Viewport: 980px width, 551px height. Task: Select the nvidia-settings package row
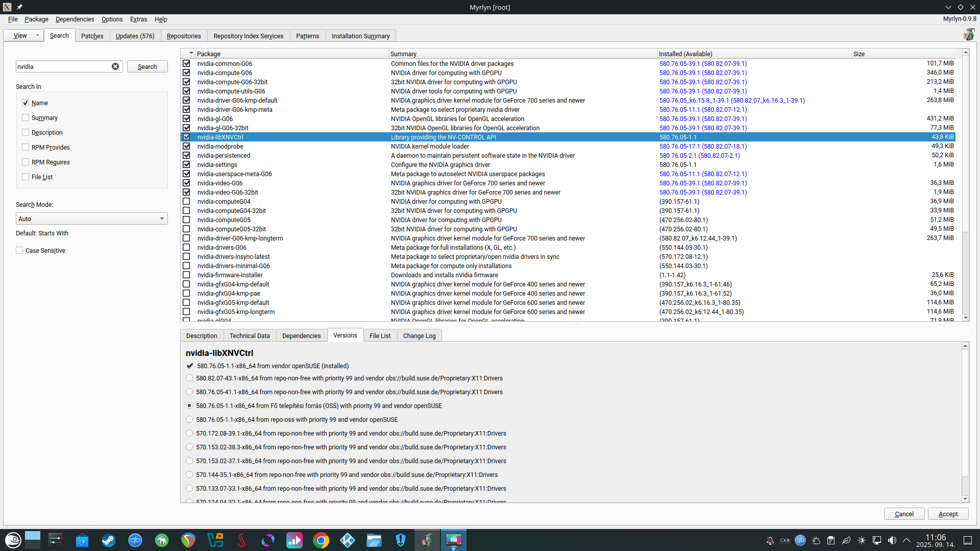[217, 165]
